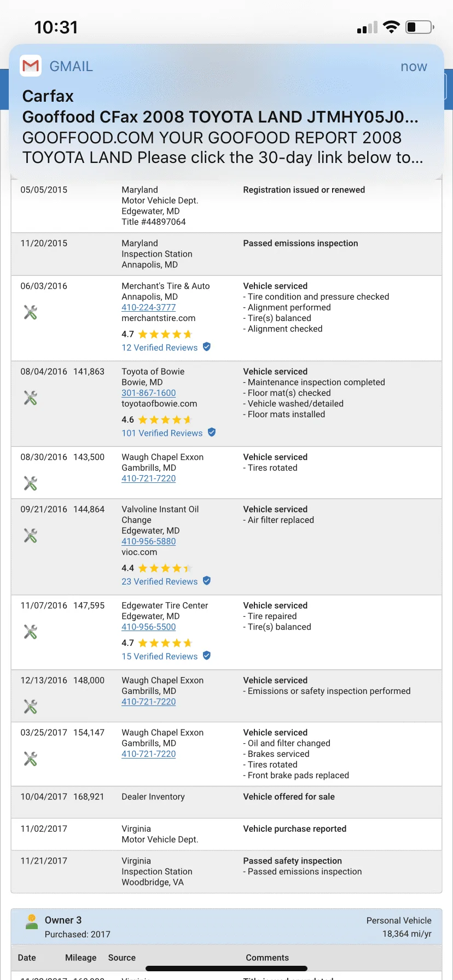Open 101 Verified Reviews link
The height and width of the screenshot is (980, 453).
pyautogui.click(x=162, y=433)
